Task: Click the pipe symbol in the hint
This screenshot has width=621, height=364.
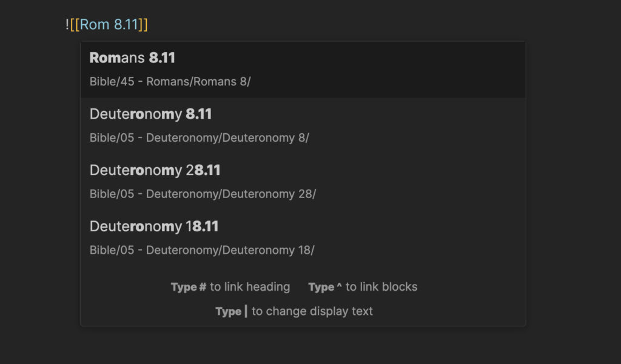Action: point(246,311)
